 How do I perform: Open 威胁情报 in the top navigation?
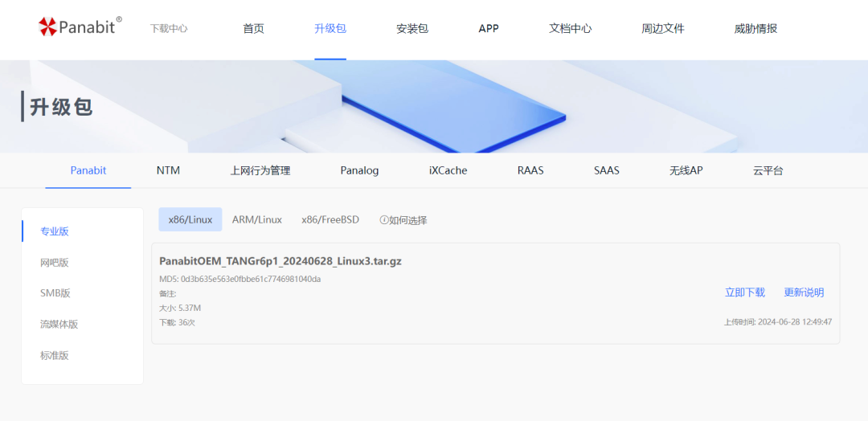[x=755, y=29]
